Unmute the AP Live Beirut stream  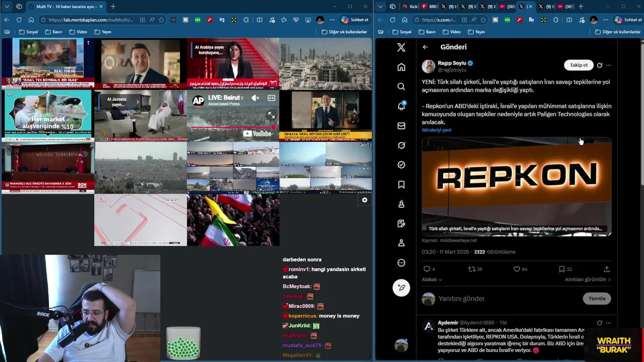click(255, 98)
